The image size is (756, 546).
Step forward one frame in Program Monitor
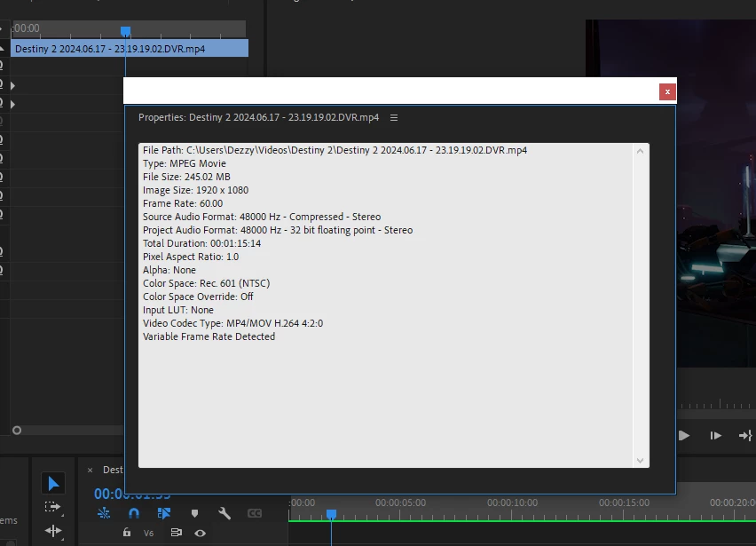715,436
